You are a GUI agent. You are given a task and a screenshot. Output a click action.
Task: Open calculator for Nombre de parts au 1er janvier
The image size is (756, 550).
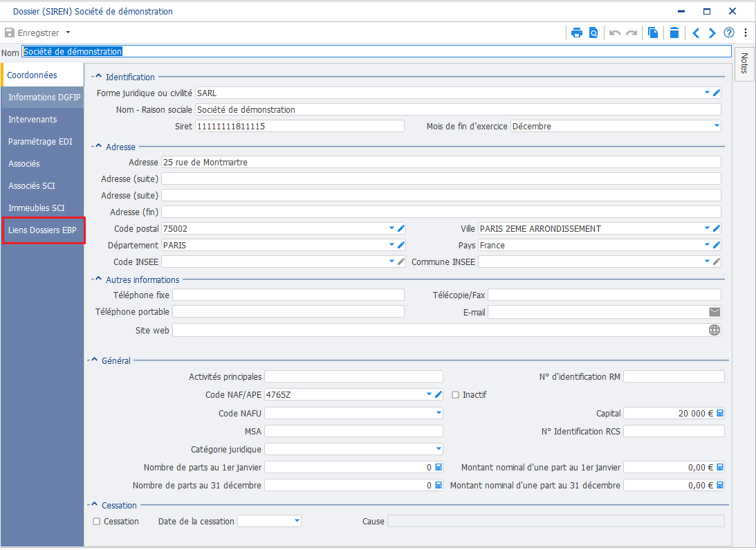click(x=439, y=467)
